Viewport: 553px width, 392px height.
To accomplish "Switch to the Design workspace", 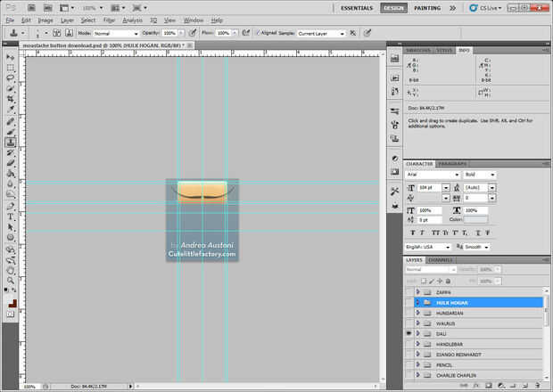I will tap(392, 7).
